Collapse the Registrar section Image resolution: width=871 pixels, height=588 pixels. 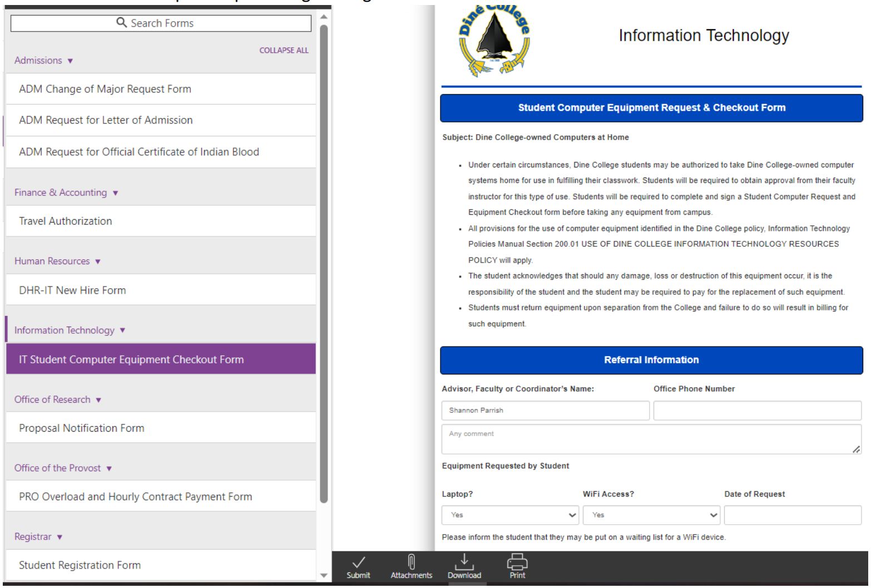[x=38, y=537]
